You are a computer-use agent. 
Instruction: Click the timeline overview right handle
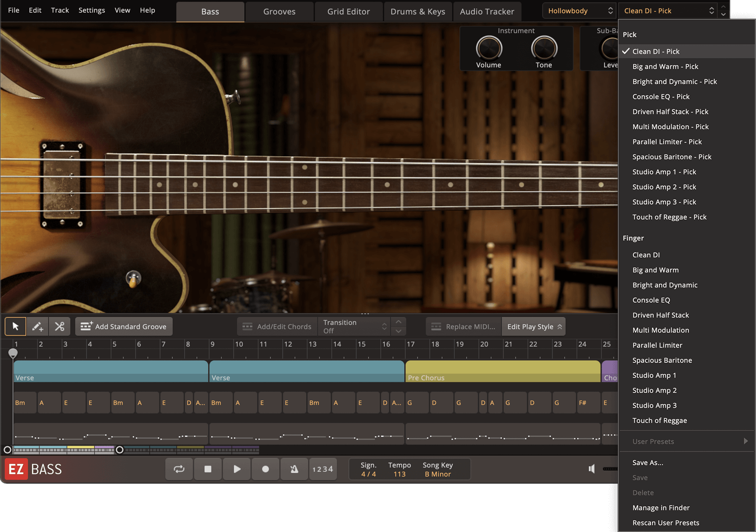pyautogui.click(x=119, y=450)
